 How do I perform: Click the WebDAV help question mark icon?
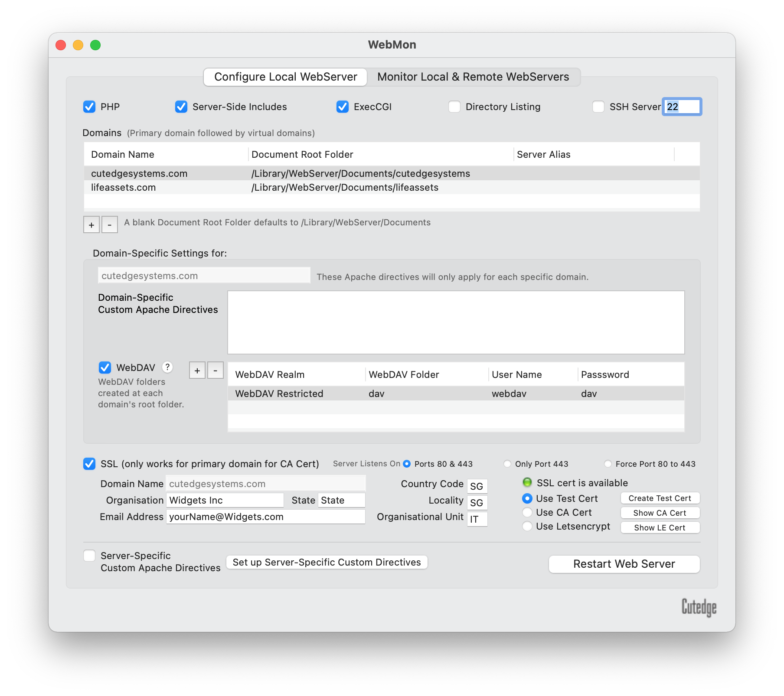[167, 367]
